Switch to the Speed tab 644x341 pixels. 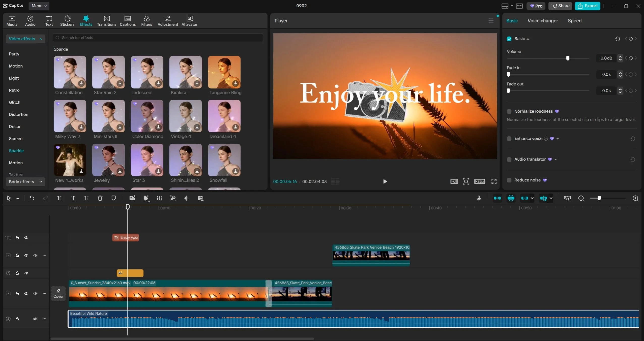[x=574, y=21]
